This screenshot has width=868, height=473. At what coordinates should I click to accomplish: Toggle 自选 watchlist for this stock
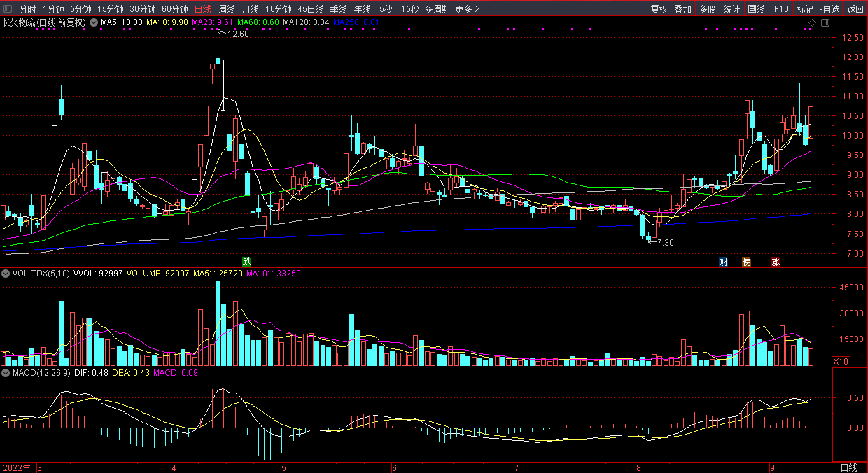click(x=829, y=9)
